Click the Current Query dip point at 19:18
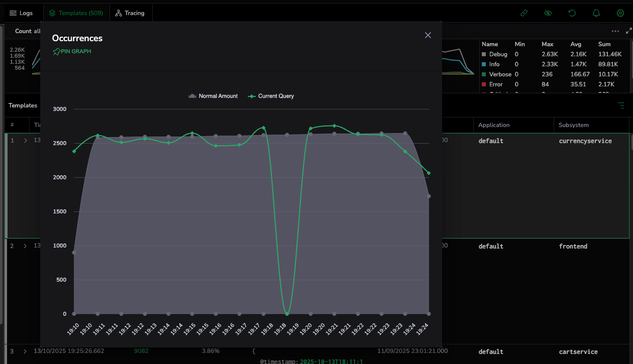Image resolution: width=633 pixels, height=364 pixels. tap(287, 313)
